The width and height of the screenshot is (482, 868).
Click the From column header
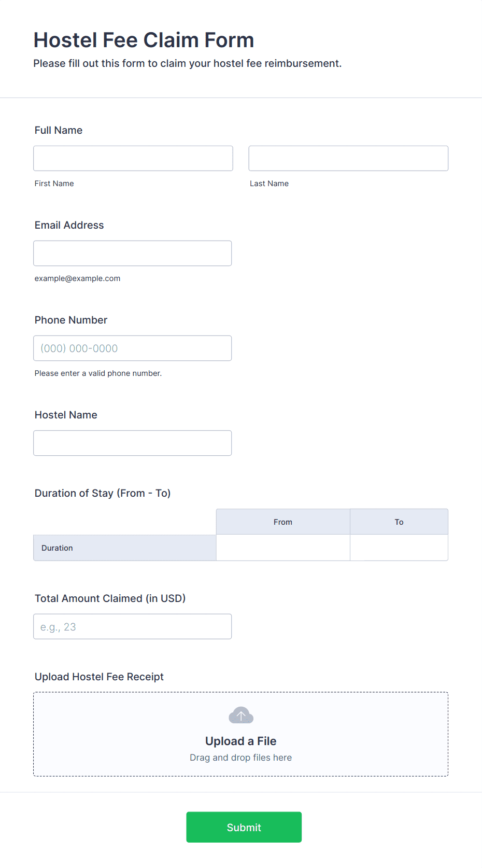click(x=283, y=522)
